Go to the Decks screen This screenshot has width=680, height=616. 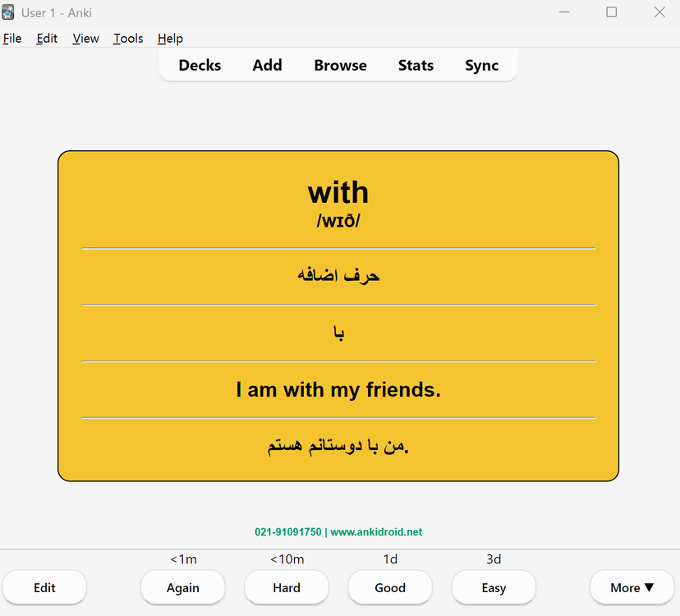[x=200, y=65]
